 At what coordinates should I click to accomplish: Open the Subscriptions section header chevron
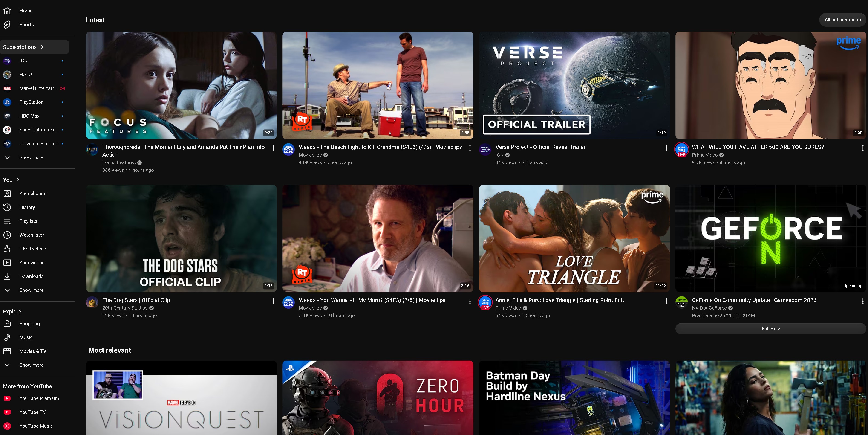coord(42,47)
